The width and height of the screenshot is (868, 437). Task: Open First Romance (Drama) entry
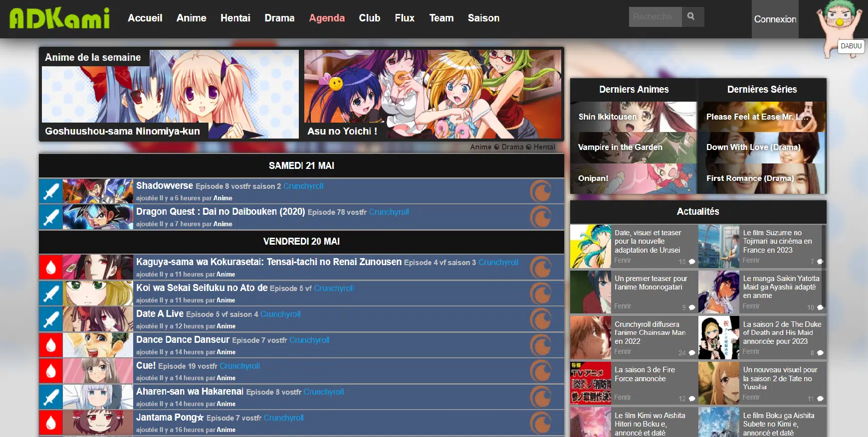[x=762, y=178]
